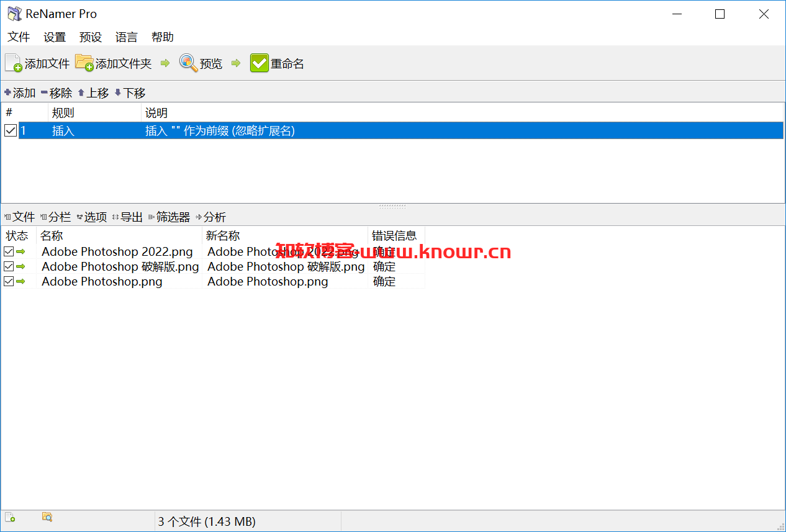Select file name Adobe Photoshop.png in 名称 column
The image size is (786, 532).
102,281
